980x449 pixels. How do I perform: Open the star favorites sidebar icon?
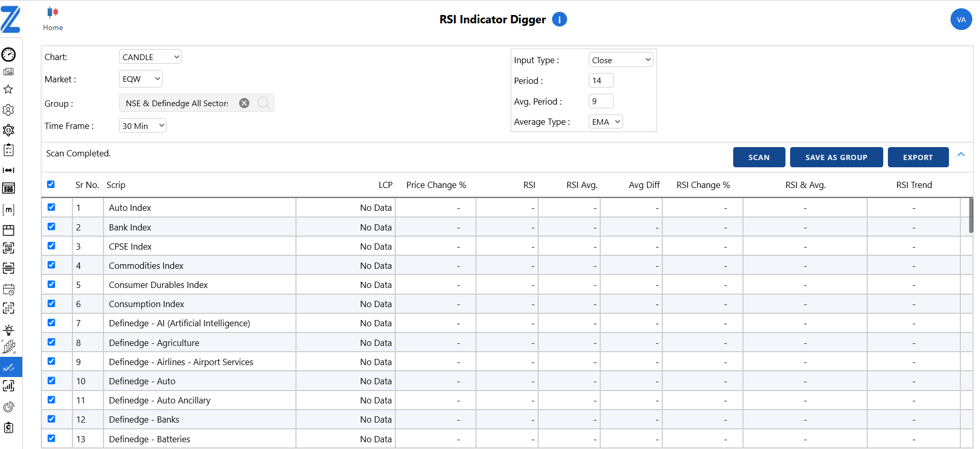pos(8,90)
